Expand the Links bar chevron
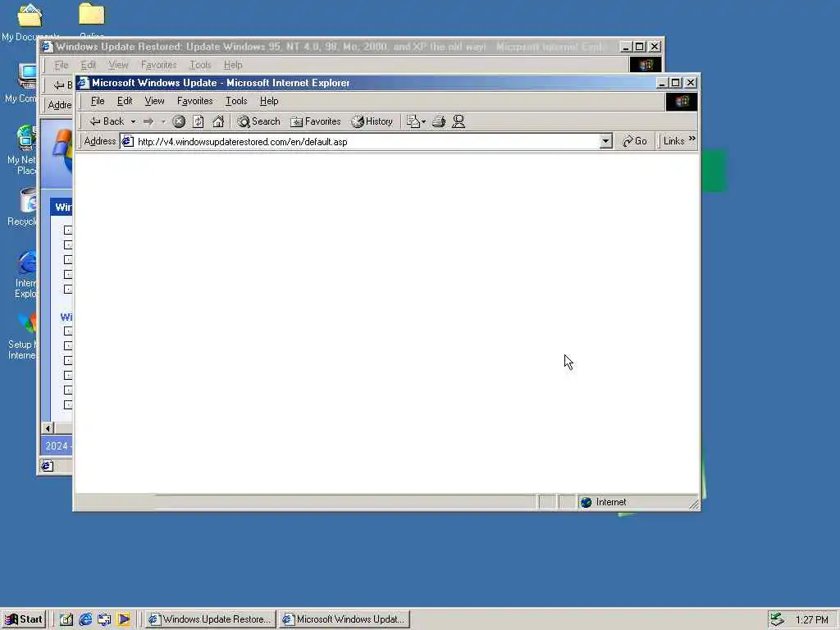840x630 pixels. [x=692, y=139]
